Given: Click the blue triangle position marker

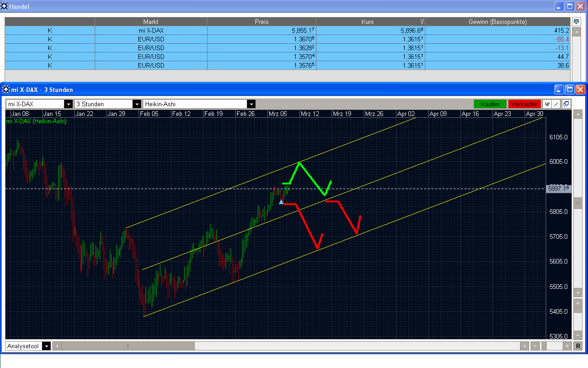Looking at the screenshot, I should click(x=281, y=201).
